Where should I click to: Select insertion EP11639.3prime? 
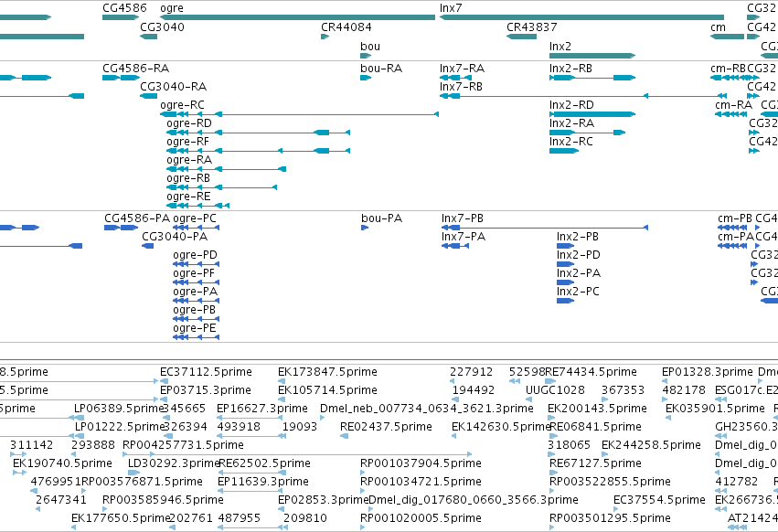[251, 491]
